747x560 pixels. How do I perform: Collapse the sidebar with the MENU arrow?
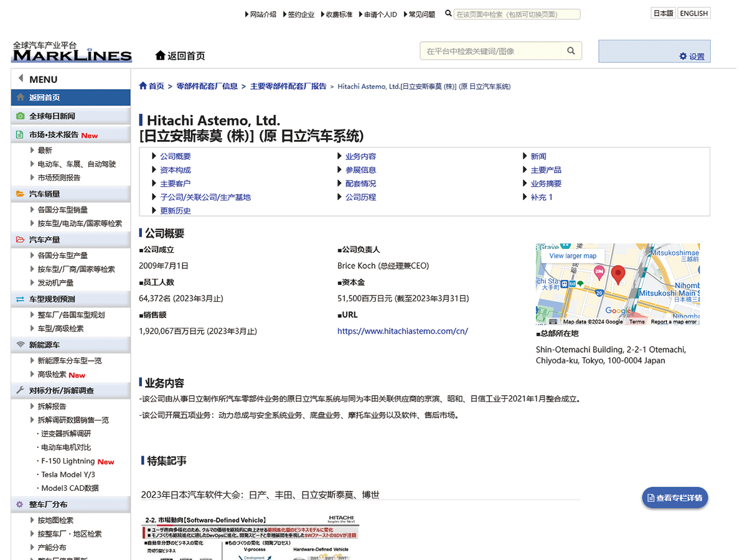21,78
